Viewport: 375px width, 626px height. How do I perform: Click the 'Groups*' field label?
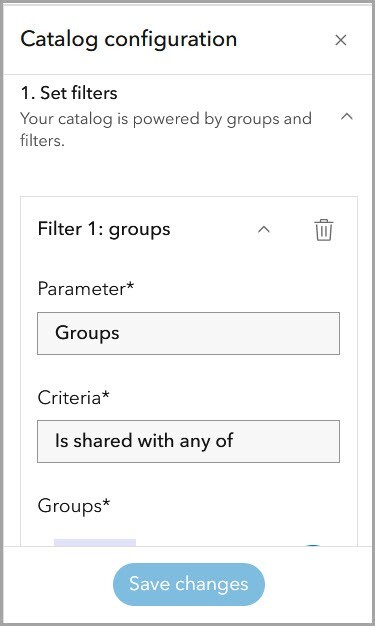[x=74, y=506]
